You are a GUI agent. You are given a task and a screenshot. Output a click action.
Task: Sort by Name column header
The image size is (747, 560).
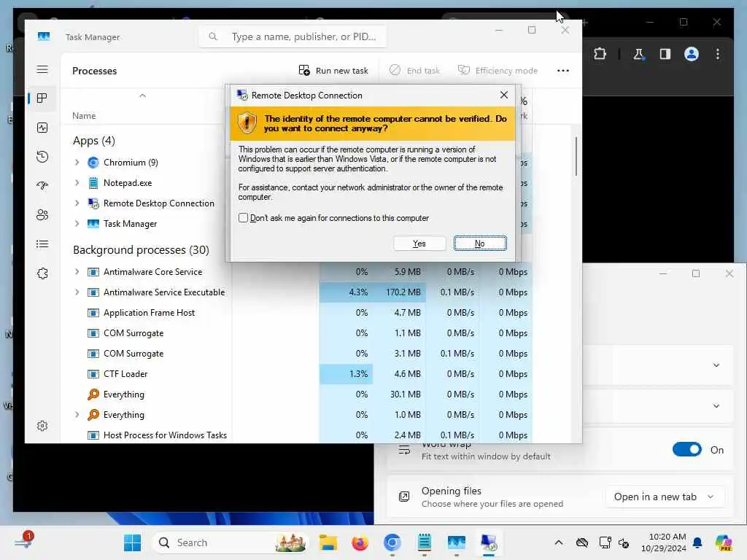(x=84, y=116)
